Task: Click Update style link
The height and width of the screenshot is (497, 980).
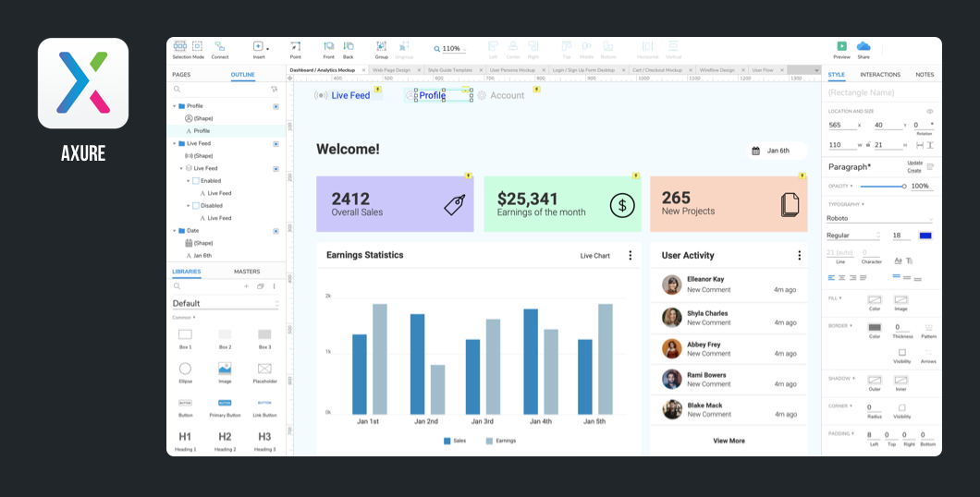Action: point(914,163)
